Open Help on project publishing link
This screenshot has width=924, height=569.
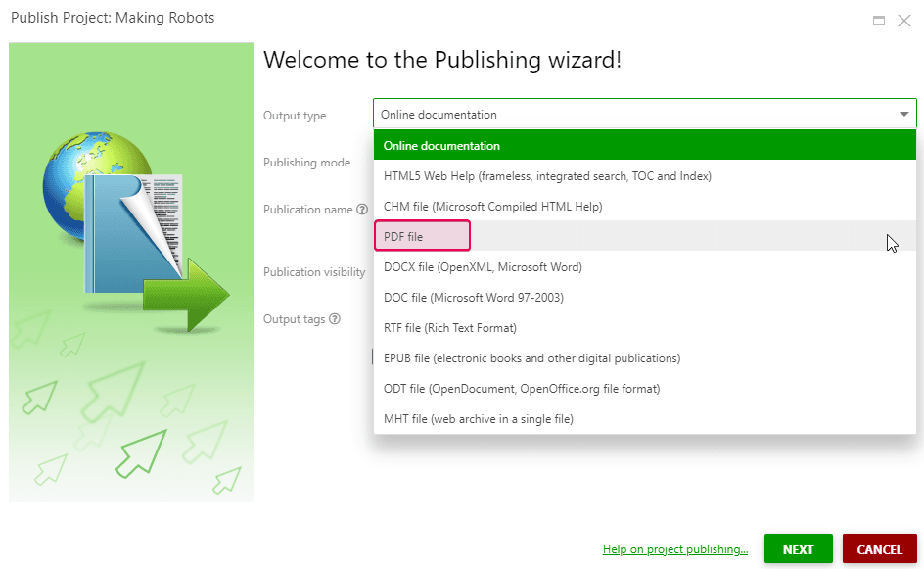[x=675, y=549]
